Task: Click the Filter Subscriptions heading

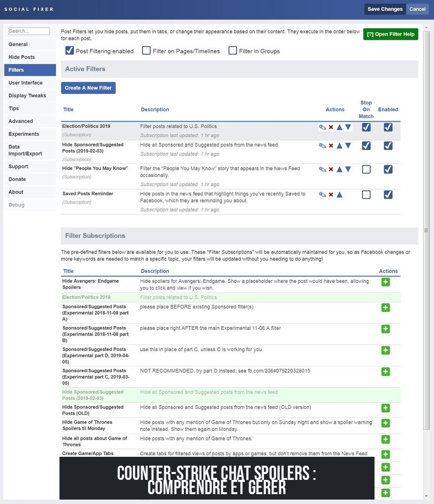Action: [95, 236]
